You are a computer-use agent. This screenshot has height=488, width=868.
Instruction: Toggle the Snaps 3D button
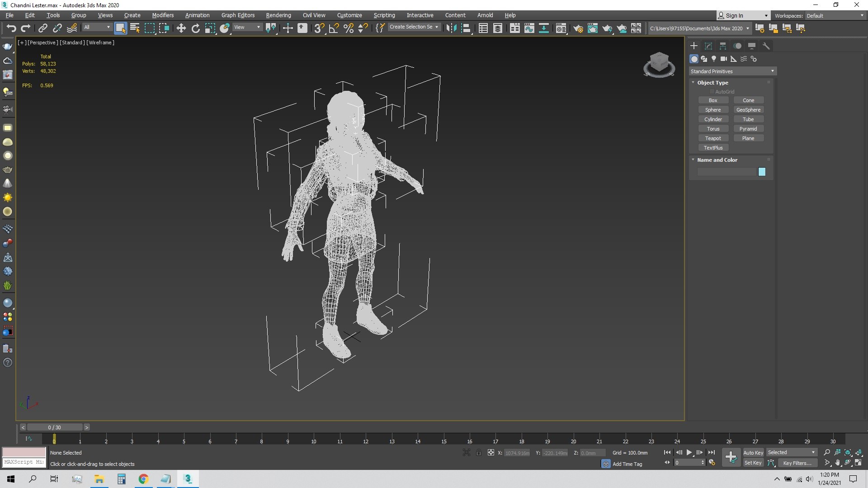(x=319, y=28)
